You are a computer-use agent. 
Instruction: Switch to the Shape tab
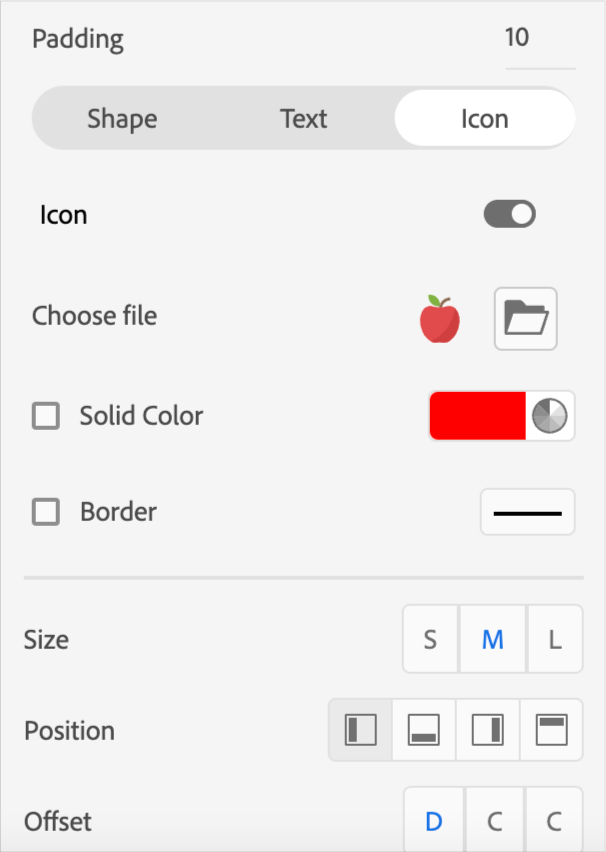click(x=122, y=119)
